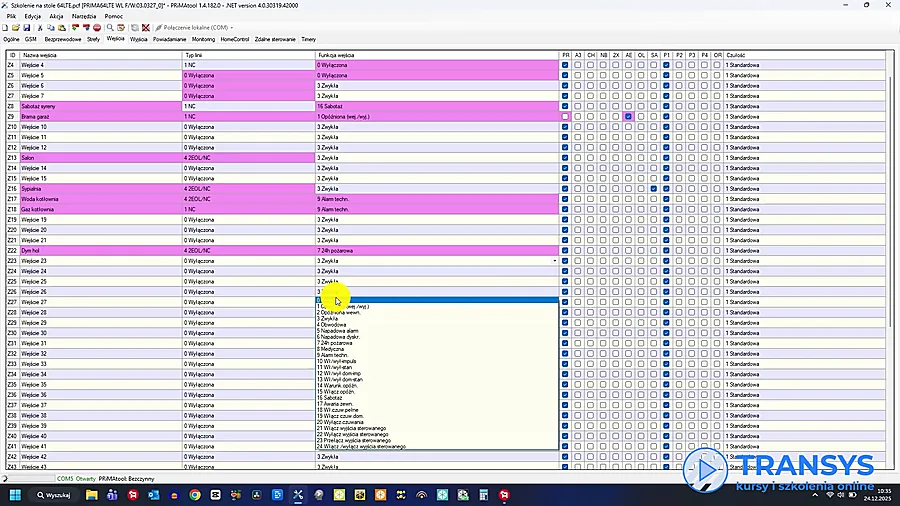
Task: Toggle the SA checkbox for Sypialnia row
Action: tap(654, 189)
